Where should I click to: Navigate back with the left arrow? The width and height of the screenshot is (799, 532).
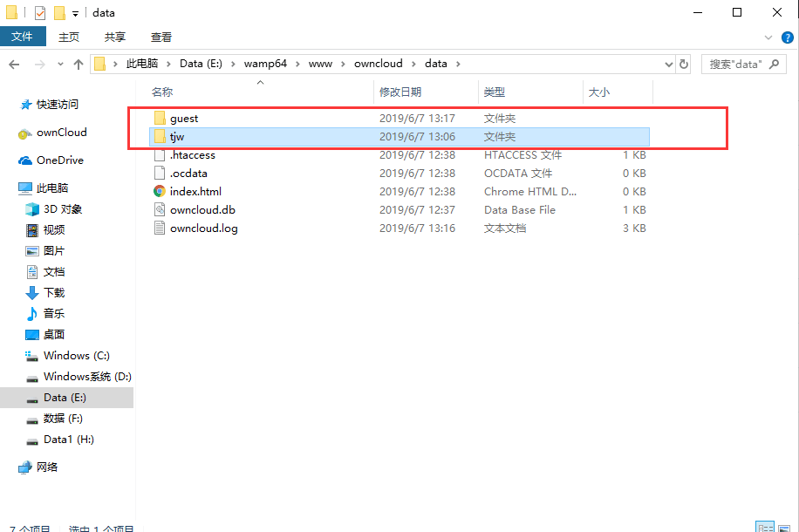pyautogui.click(x=14, y=65)
